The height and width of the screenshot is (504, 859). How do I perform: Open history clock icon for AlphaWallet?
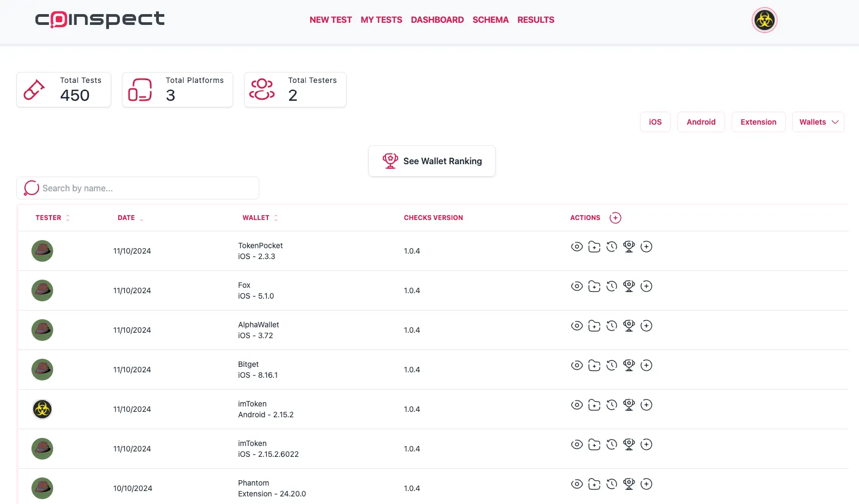[x=612, y=326]
